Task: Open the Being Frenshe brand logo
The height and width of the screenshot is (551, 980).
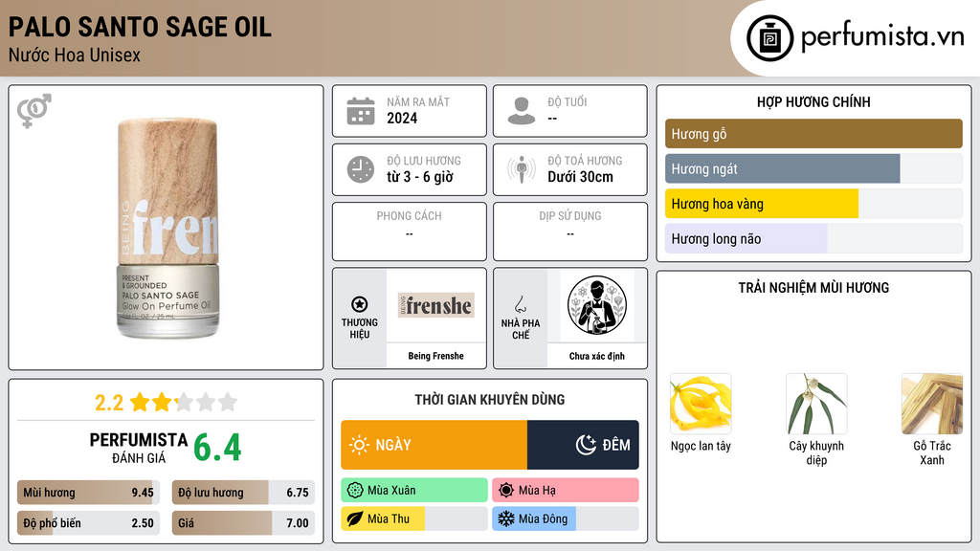Action: [x=435, y=305]
